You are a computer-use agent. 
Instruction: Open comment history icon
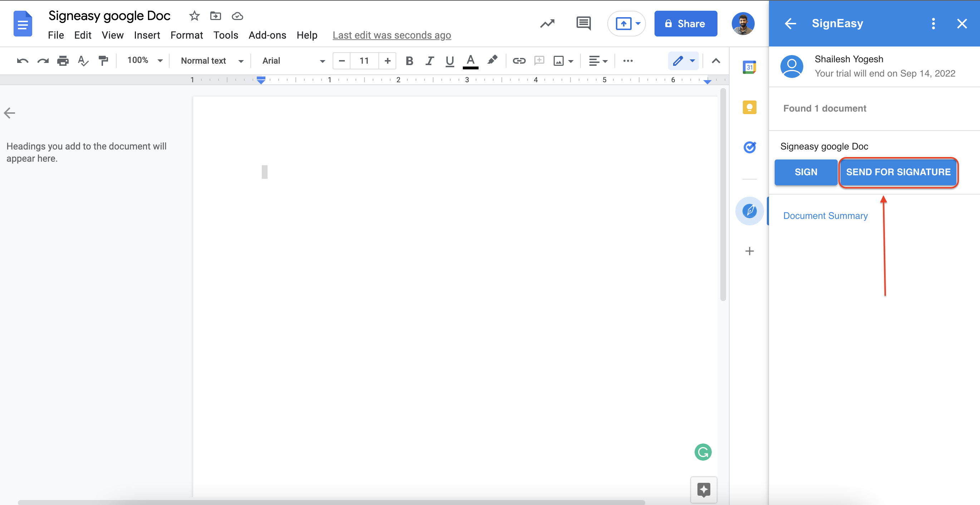[x=583, y=24]
